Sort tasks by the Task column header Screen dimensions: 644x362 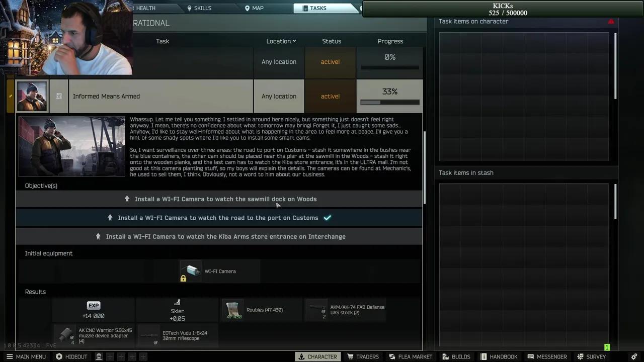click(x=163, y=41)
